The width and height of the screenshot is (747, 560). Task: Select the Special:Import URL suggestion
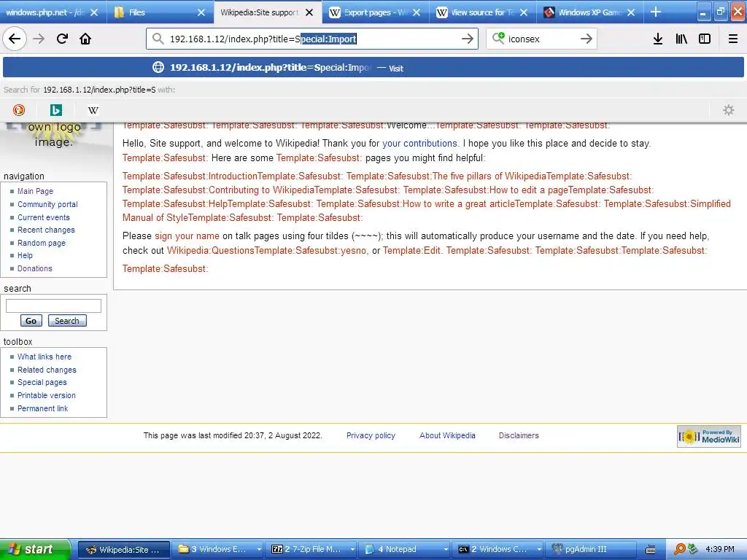[x=373, y=68]
